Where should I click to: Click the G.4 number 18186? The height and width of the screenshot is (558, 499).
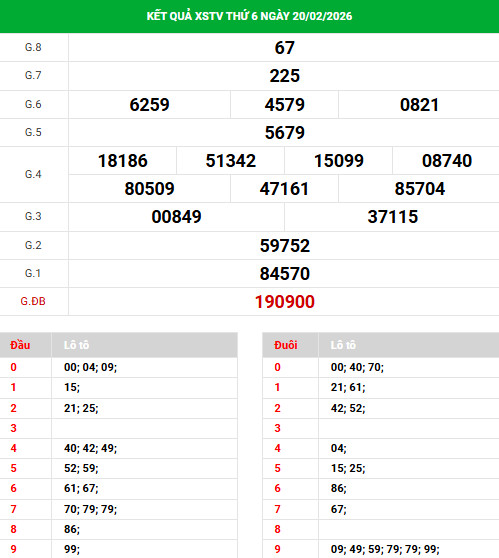[123, 160]
